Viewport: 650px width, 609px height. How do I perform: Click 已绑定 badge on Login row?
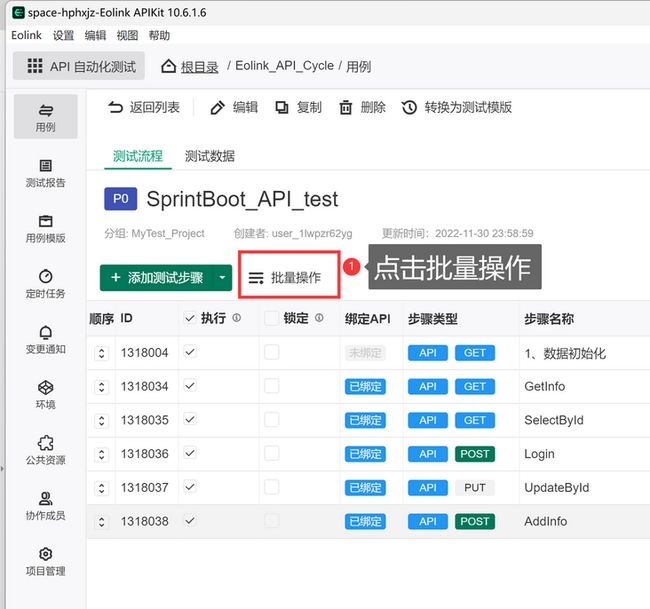pyautogui.click(x=365, y=454)
